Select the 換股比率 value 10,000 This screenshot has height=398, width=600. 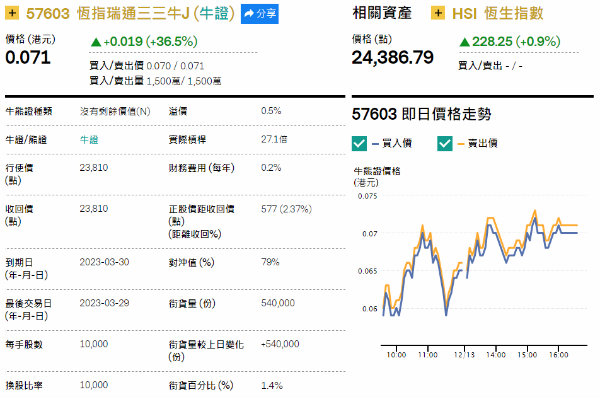click(x=94, y=385)
